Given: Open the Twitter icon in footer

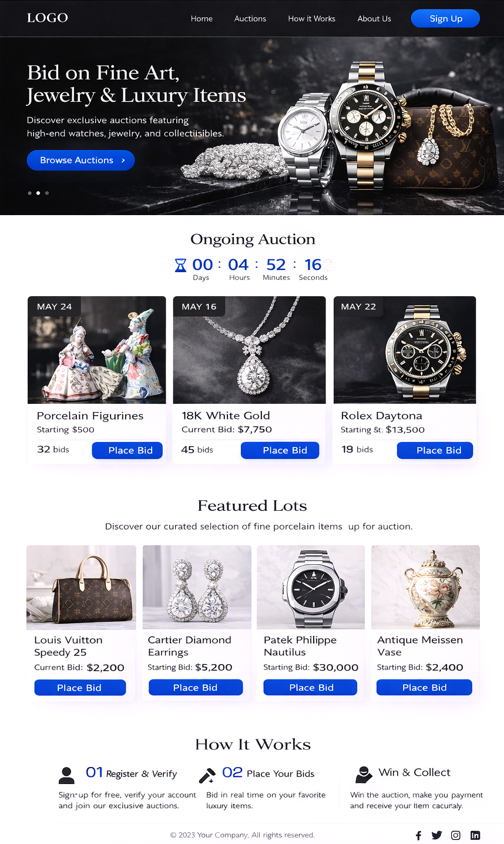Looking at the screenshot, I should tap(436, 835).
